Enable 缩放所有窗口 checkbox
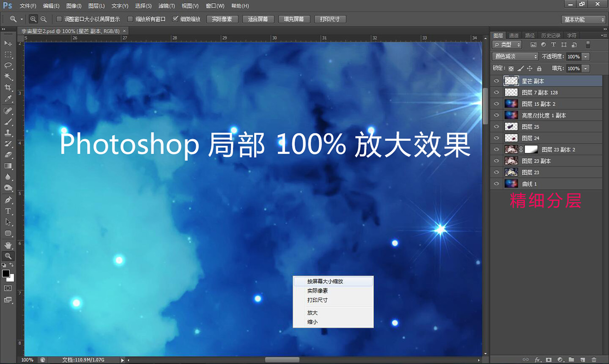This screenshot has width=609, height=364. [130, 19]
